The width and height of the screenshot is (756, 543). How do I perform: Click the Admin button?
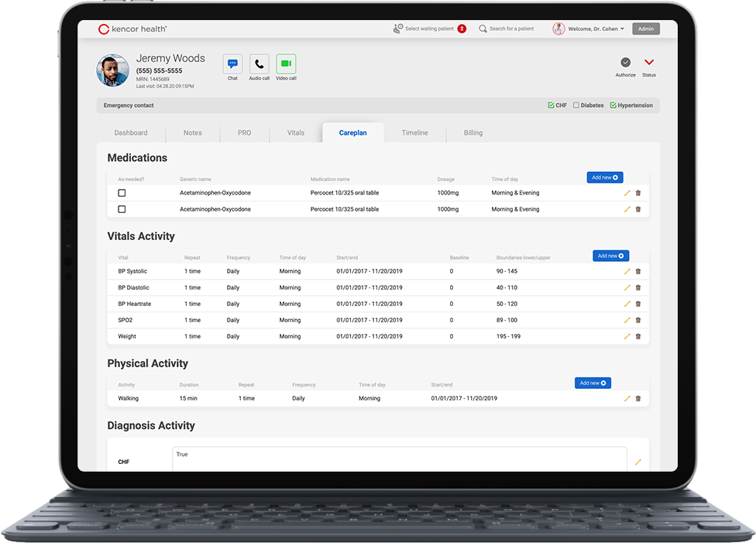coord(645,29)
